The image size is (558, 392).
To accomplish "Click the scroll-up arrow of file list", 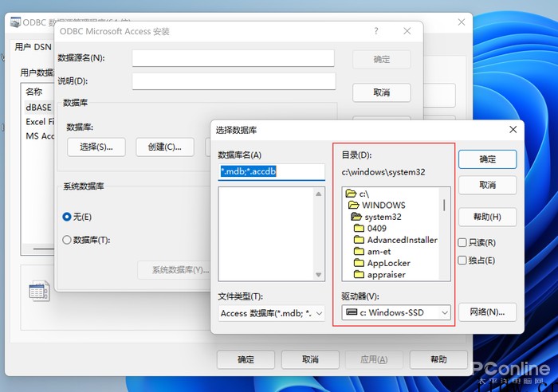I will click(319, 194).
